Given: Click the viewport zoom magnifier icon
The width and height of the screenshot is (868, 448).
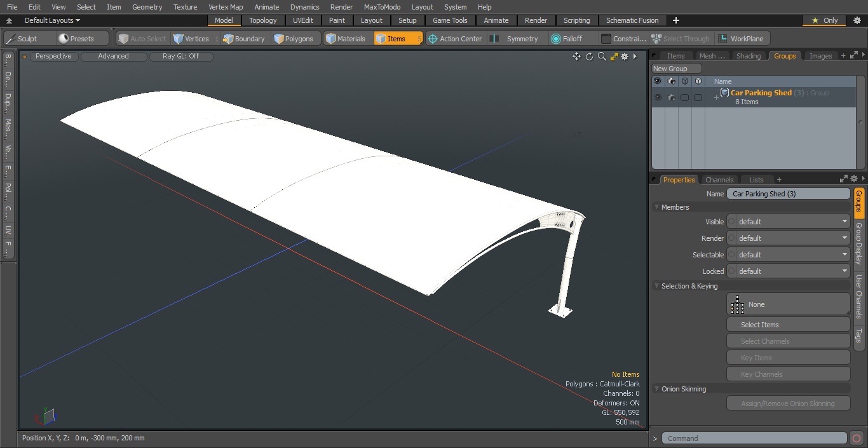Looking at the screenshot, I should click(602, 57).
